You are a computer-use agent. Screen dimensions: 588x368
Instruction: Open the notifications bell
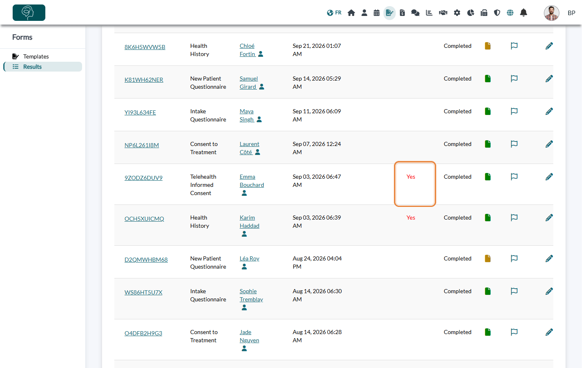point(523,13)
